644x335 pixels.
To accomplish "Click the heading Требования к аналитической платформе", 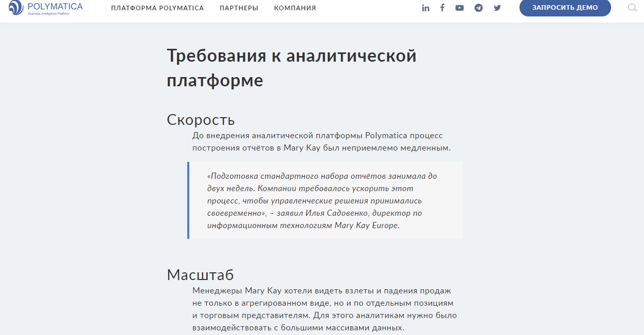I will tap(292, 68).
